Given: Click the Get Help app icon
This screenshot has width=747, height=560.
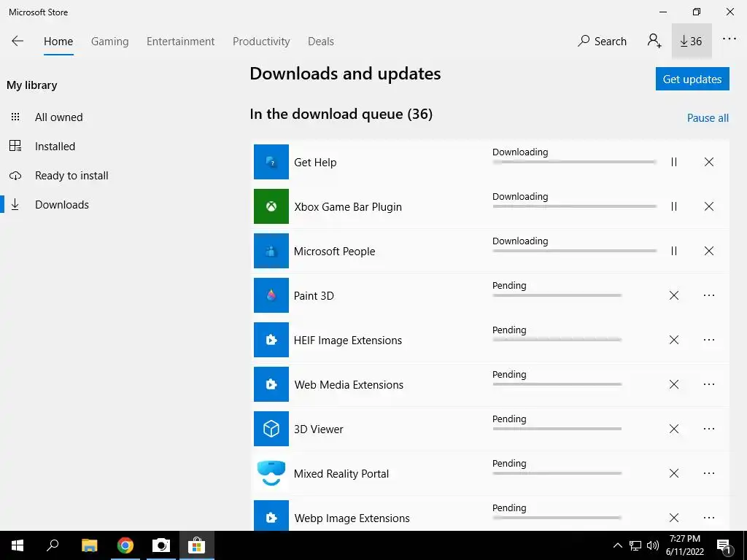Looking at the screenshot, I should coord(271,162).
